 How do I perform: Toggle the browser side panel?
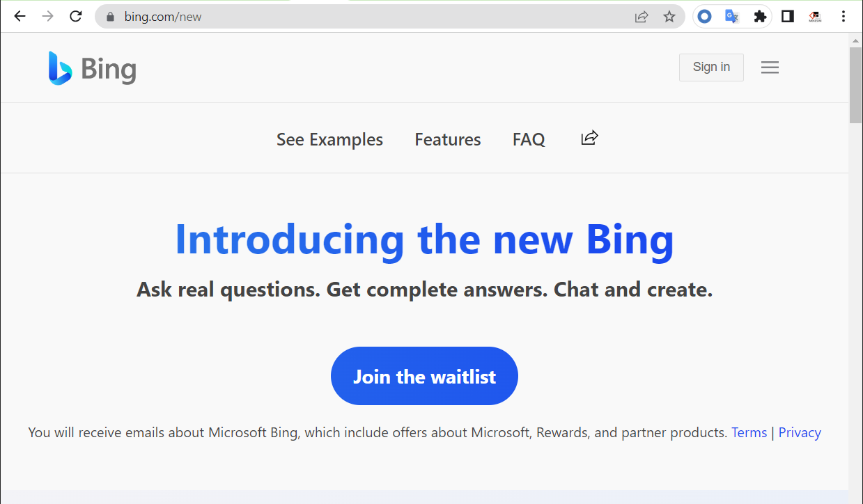tap(788, 17)
